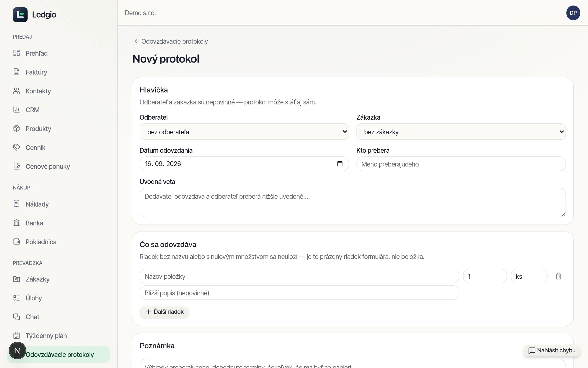Go back to Odovzdávacie protokoly list
The height and width of the screenshot is (368, 588).
coord(171,41)
